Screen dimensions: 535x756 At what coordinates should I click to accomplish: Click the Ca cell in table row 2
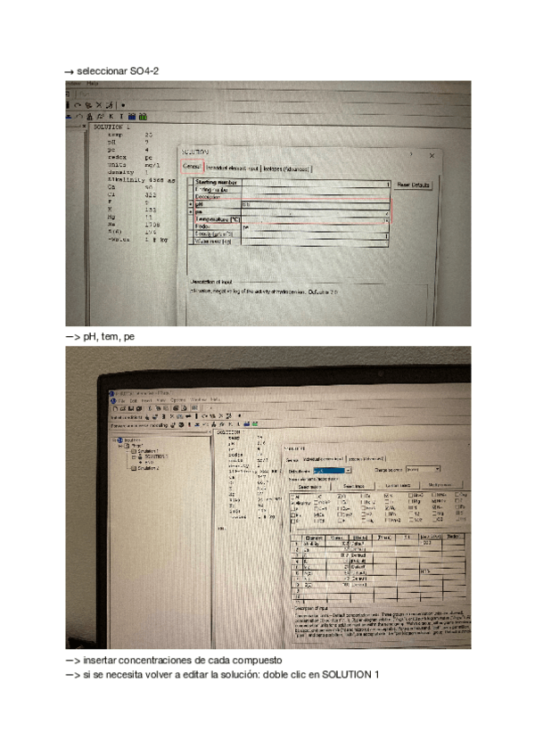click(x=315, y=550)
